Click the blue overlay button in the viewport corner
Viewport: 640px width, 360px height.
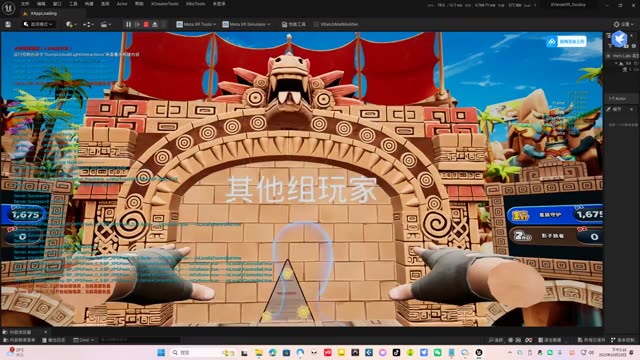567,41
